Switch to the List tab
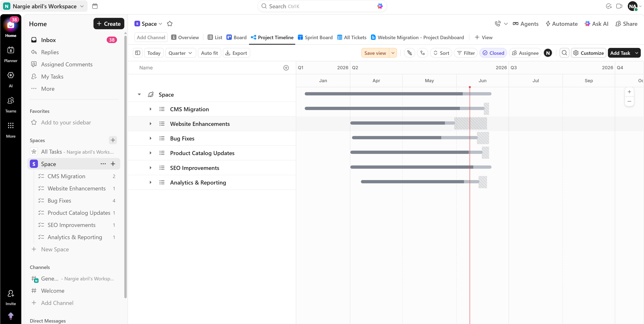This screenshot has width=644, height=324. click(215, 37)
